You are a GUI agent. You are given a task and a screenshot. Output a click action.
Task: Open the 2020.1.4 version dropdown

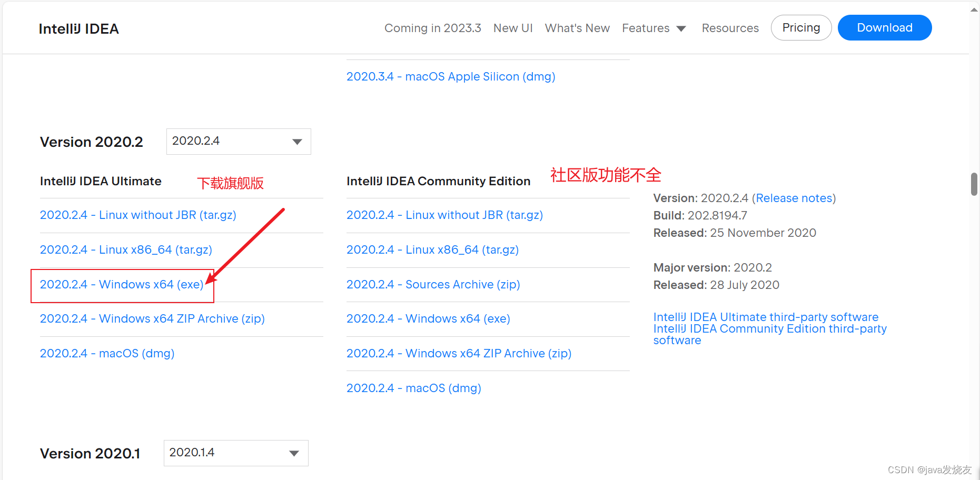236,453
